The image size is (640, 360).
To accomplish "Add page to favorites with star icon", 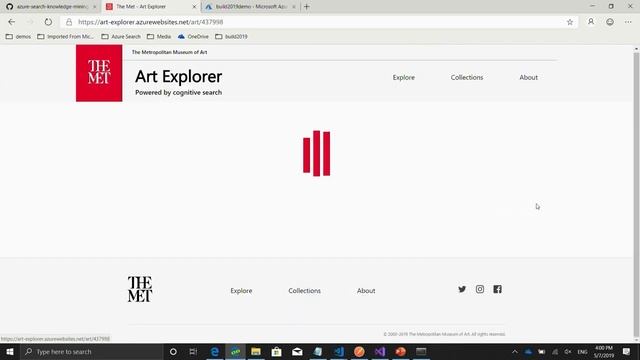I will click(x=570, y=22).
